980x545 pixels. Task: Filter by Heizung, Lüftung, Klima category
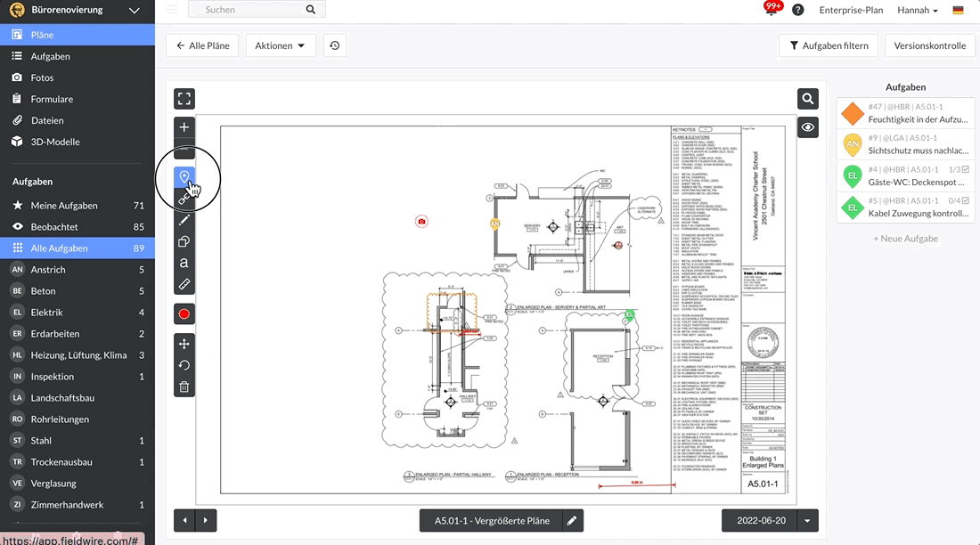pyautogui.click(x=78, y=355)
